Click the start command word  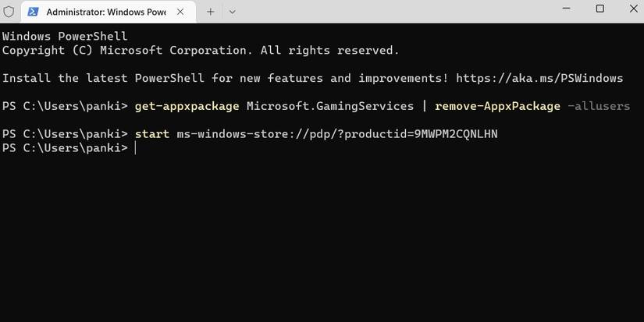151,134
